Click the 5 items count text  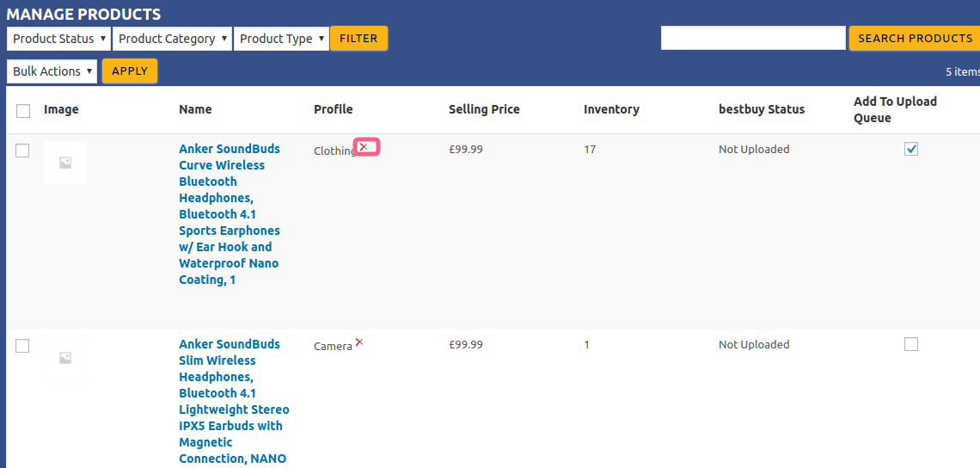coord(963,72)
